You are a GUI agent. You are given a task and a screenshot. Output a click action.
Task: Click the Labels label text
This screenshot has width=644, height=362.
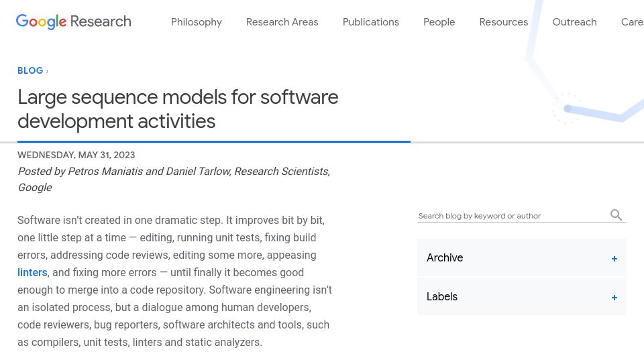point(442,297)
